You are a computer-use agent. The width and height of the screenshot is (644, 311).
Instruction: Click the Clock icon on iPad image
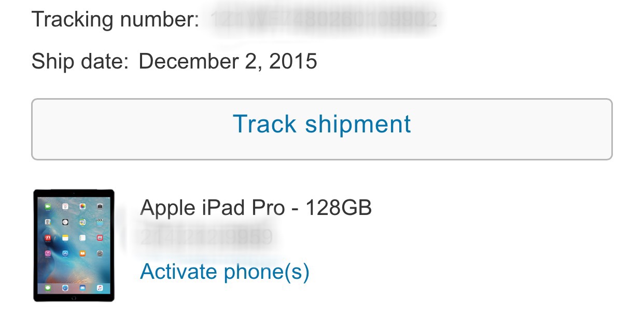pyautogui.click(x=65, y=222)
